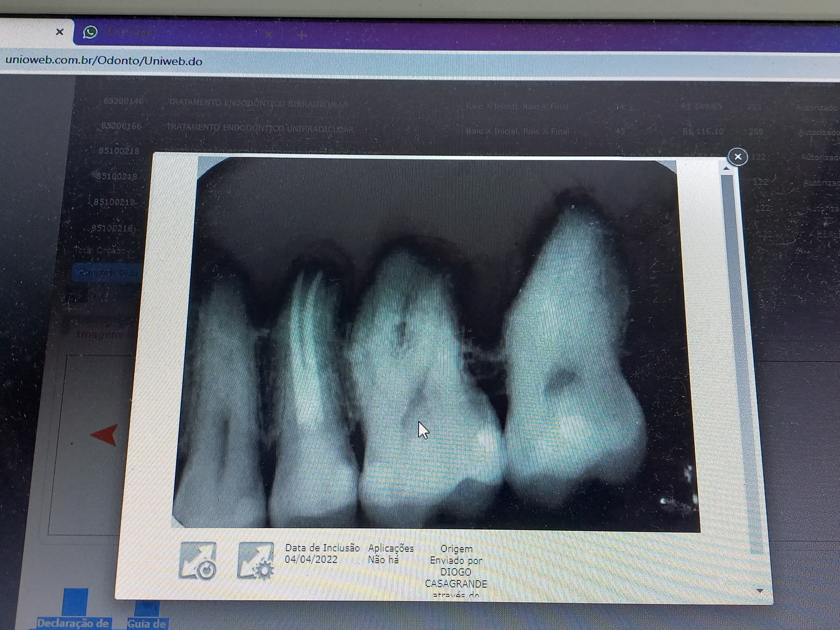
Task: Close the X-ray image popup
Action: 738,157
